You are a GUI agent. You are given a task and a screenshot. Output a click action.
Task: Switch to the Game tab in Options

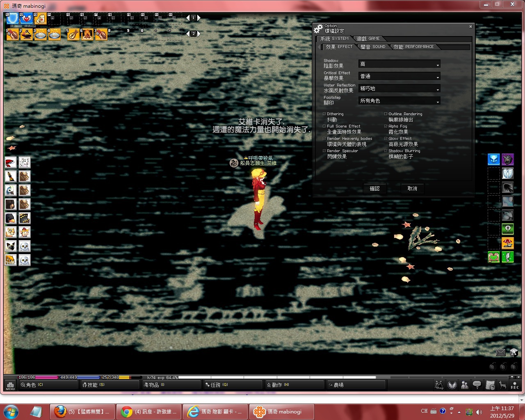pos(368,39)
